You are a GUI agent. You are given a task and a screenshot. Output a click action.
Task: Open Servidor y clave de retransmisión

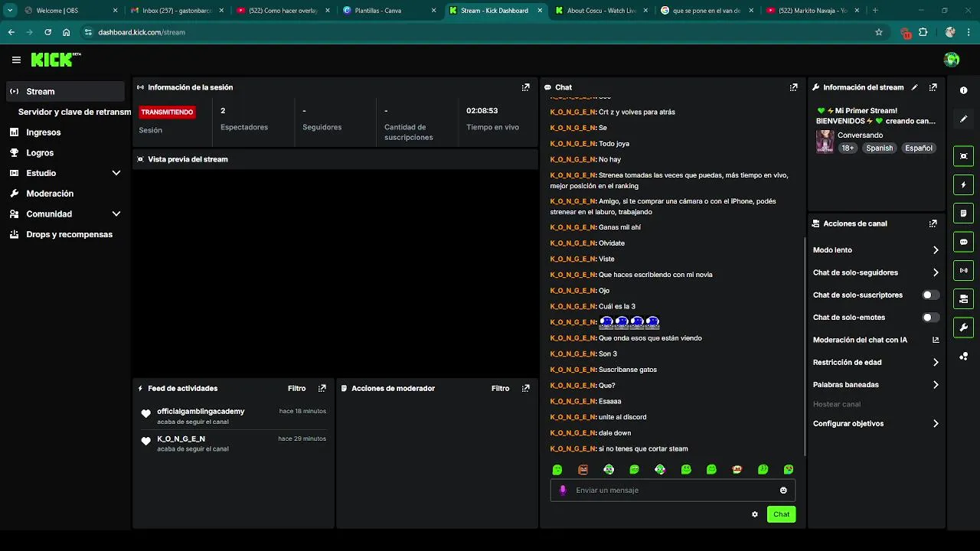pos(74,112)
